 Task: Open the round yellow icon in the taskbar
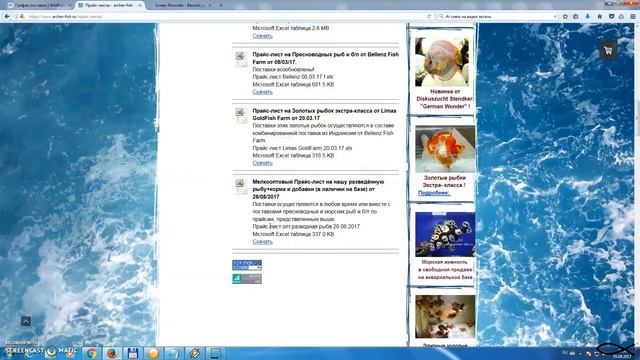click(x=153, y=353)
